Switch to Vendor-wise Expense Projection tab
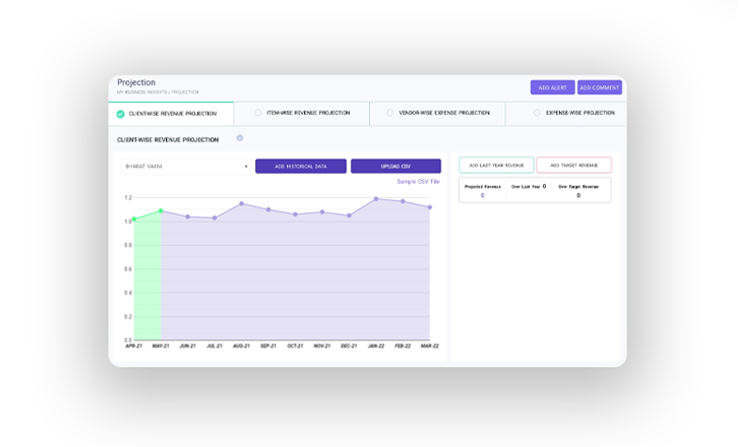 click(437, 113)
